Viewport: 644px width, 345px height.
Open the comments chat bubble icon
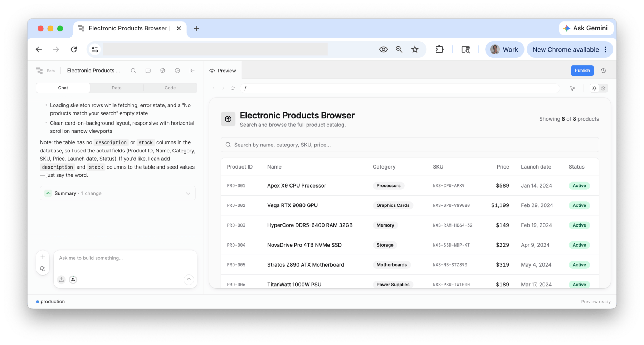148,71
